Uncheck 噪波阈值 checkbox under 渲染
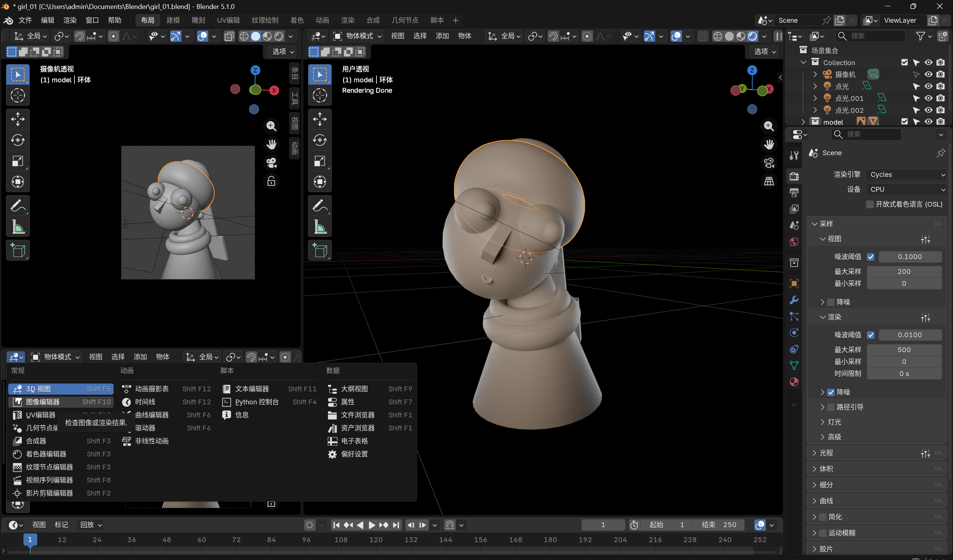Image resolution: width=953 pixels, height=560 pixels. click(x=871, y=335)
